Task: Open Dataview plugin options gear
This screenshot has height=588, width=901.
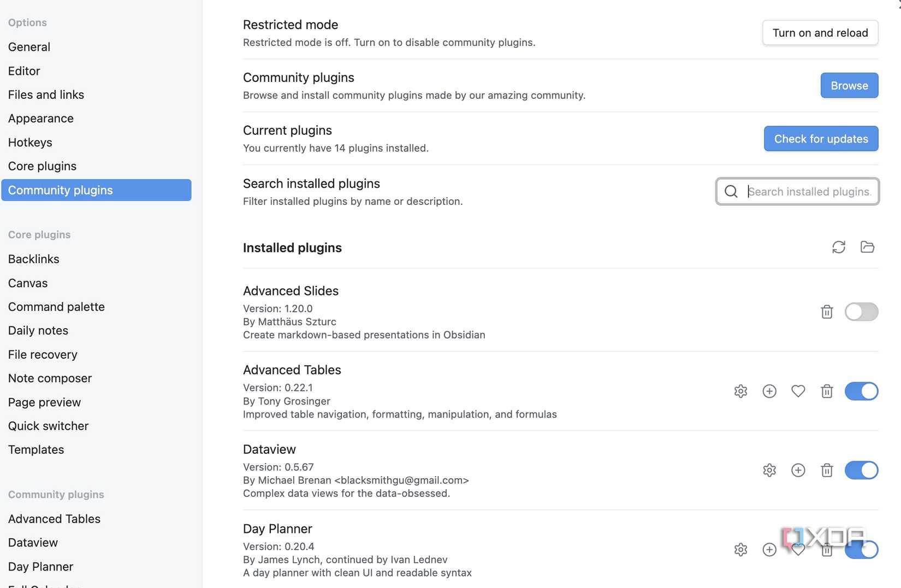Action: click(x=769, y=470)
